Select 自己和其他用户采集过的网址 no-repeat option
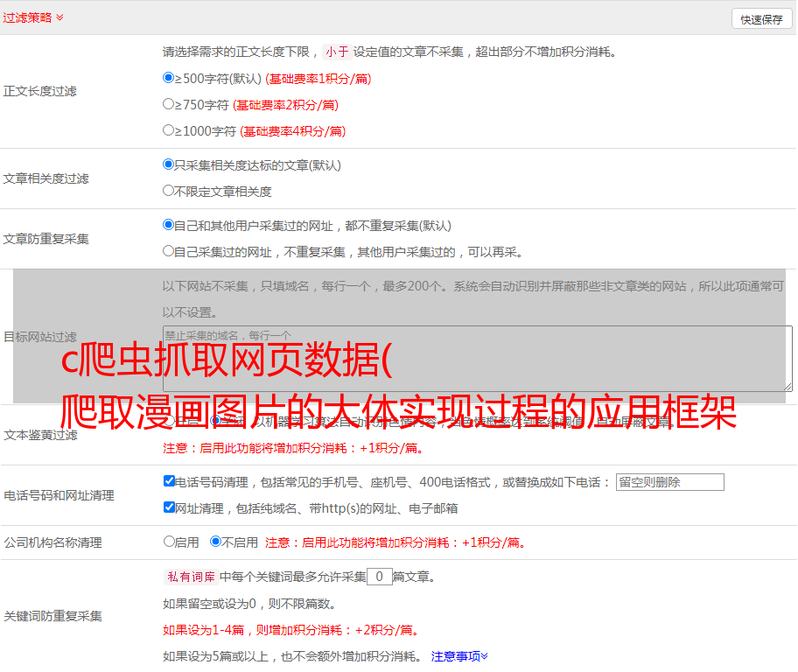 169,225
